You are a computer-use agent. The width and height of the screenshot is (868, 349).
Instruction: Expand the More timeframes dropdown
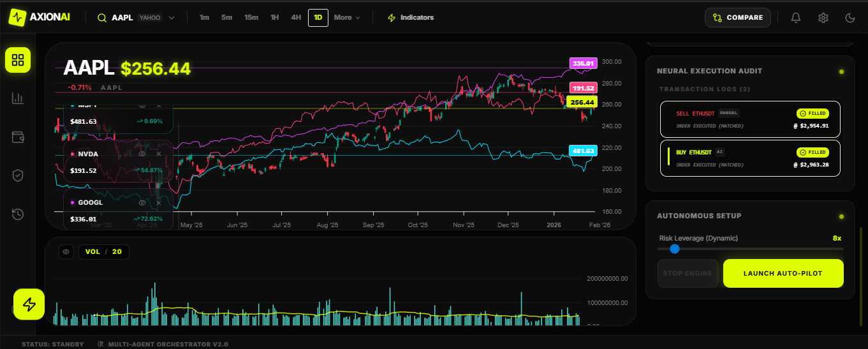coord(347,18)
